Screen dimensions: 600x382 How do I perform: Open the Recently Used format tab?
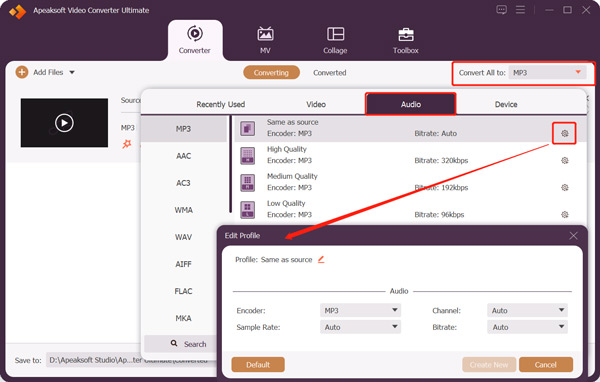coord(221,104)
